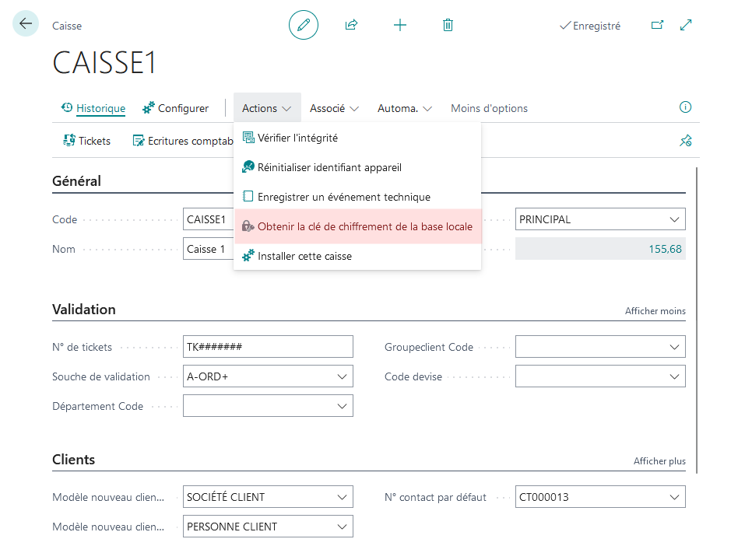Click the Enregistré status indicator

click(590, 26)
